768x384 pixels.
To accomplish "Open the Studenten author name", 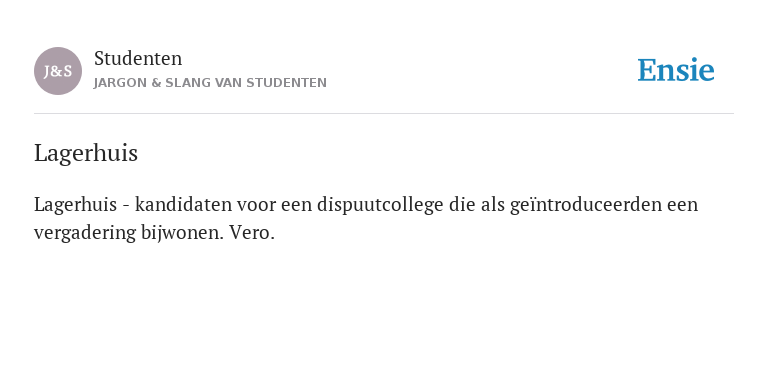I will 138,59.
